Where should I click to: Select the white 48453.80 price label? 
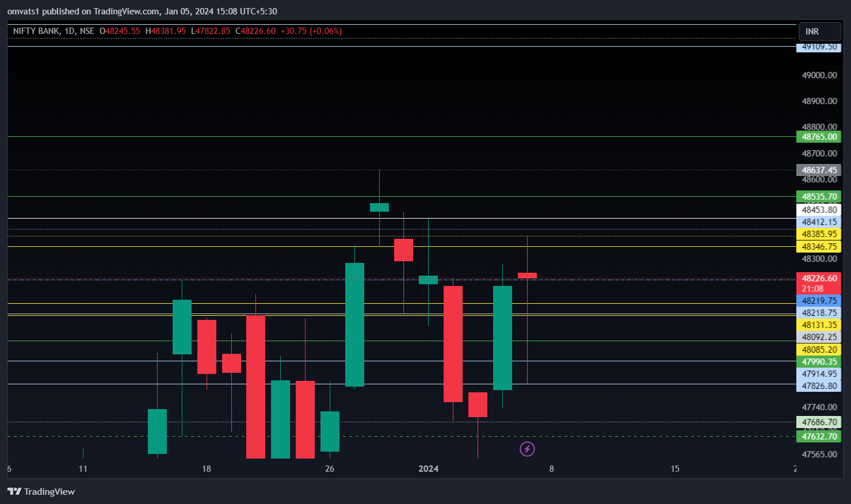point(819,210)
